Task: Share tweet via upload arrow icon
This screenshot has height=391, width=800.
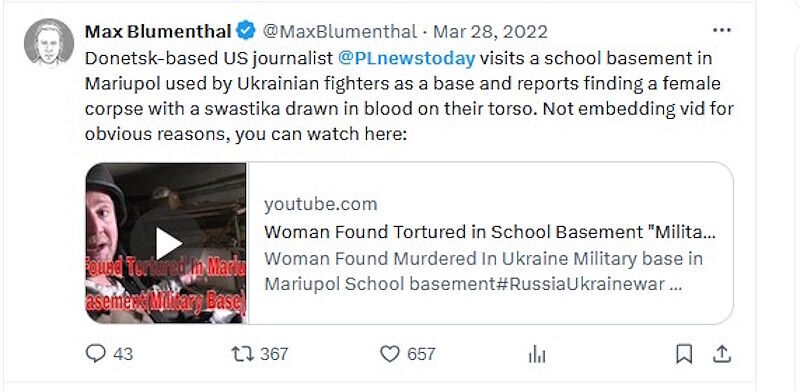Action: pos(721,354)
